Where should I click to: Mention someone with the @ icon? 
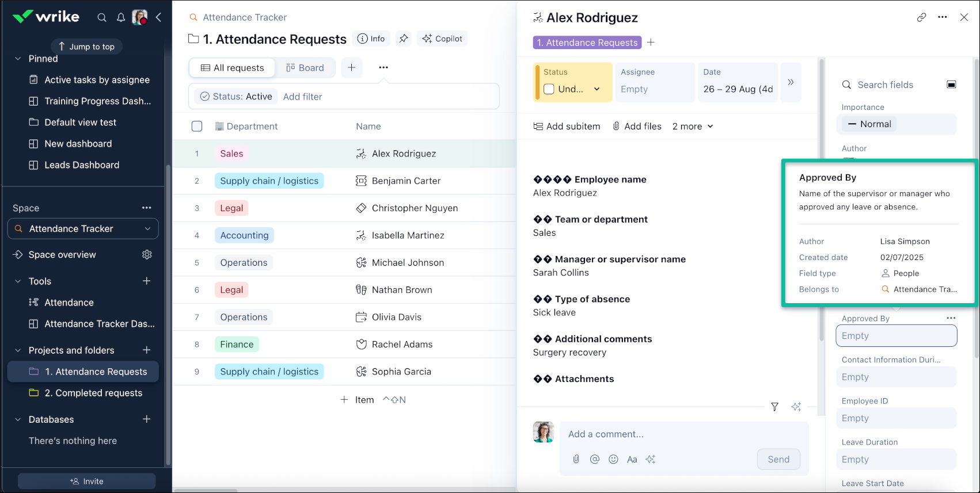click(595, 459)
